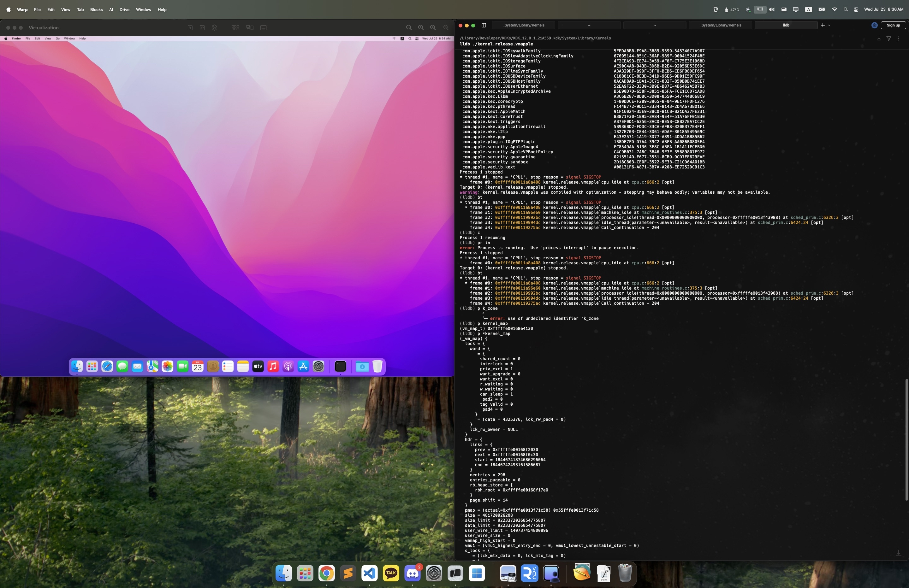Click zoom out magnifier in Virtualization toolbar
The image size is (909, 588).
pyautogui.click(x=409, y=28)
